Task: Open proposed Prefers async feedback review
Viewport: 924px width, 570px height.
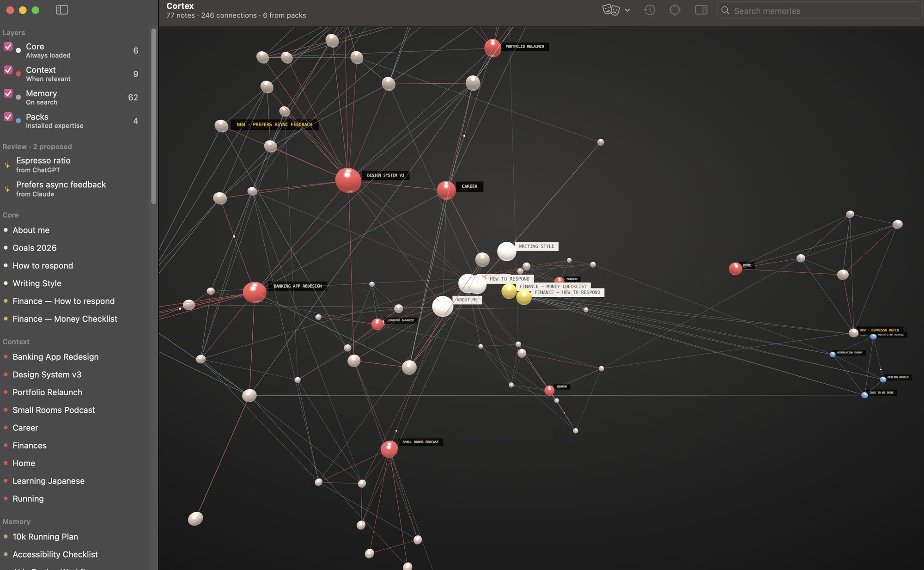Action: point(74,189)
